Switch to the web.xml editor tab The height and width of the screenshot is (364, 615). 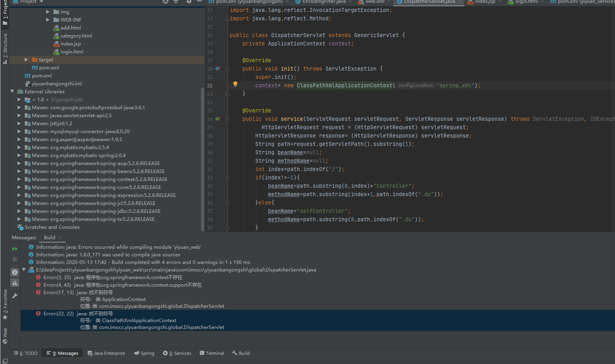pyautogui.click(x=375, y=2)
